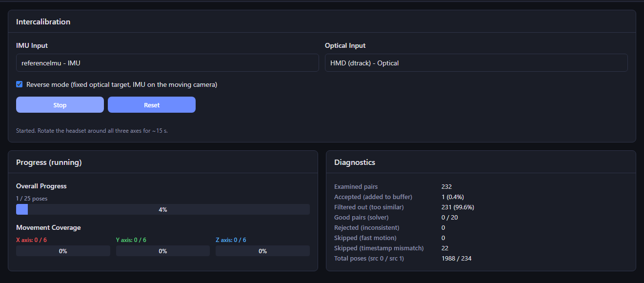The height and width of the screenshot is (283, 644).
Task: Click the status message about rotating headset
Action: pos(92,131)
